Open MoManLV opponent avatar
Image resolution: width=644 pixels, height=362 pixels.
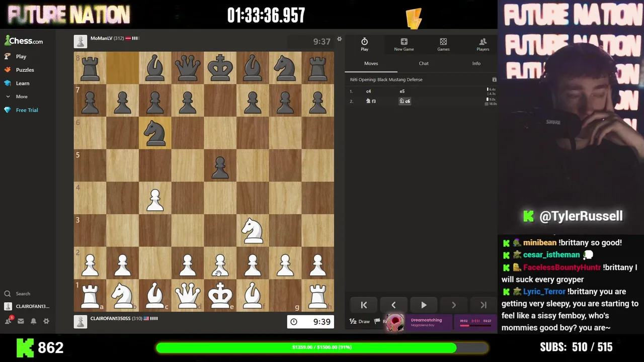[x=80, y=41]
